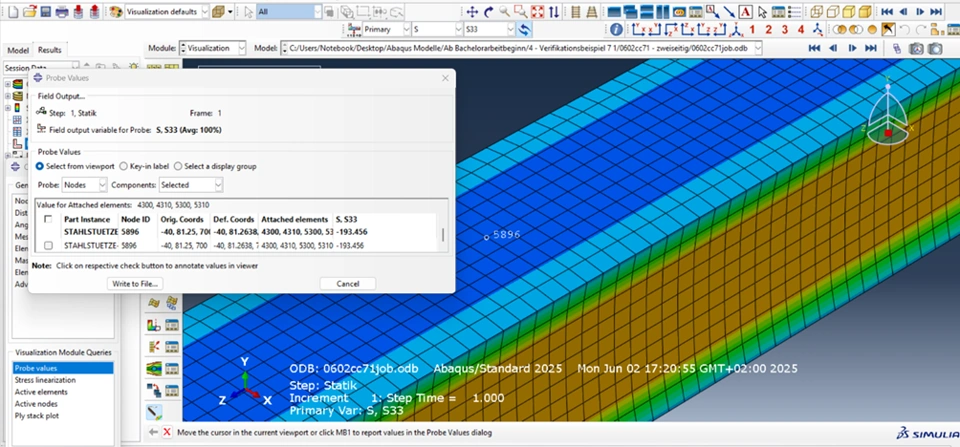The height and width of the screenshot is (447, 960).
Task: Open the Components 'Selected' dropdown
Action: click(191, 184)
